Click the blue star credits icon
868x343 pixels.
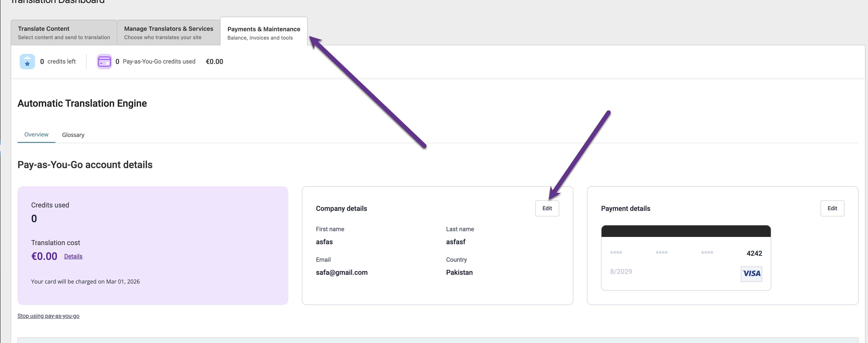tap(27, 62)
